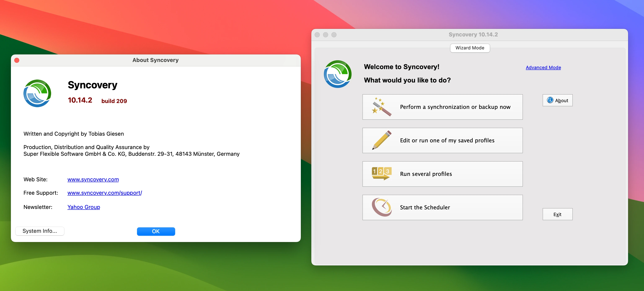
Task: Click the 'Free Support:' label
Action: [41, 193]
